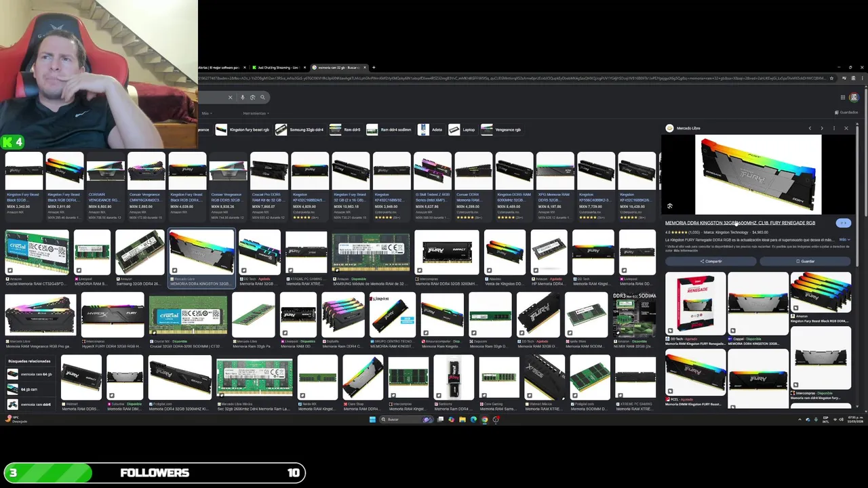Start voice search with the microphone icon
This screenshot has width=868, height=488.
(x=242, y=97)
